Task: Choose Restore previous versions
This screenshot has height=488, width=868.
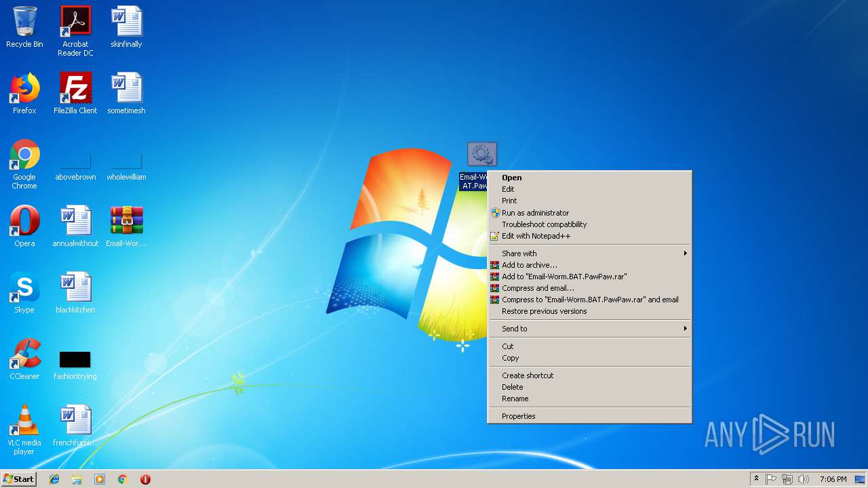Action: pyautogui.click(x=589, y=311)
